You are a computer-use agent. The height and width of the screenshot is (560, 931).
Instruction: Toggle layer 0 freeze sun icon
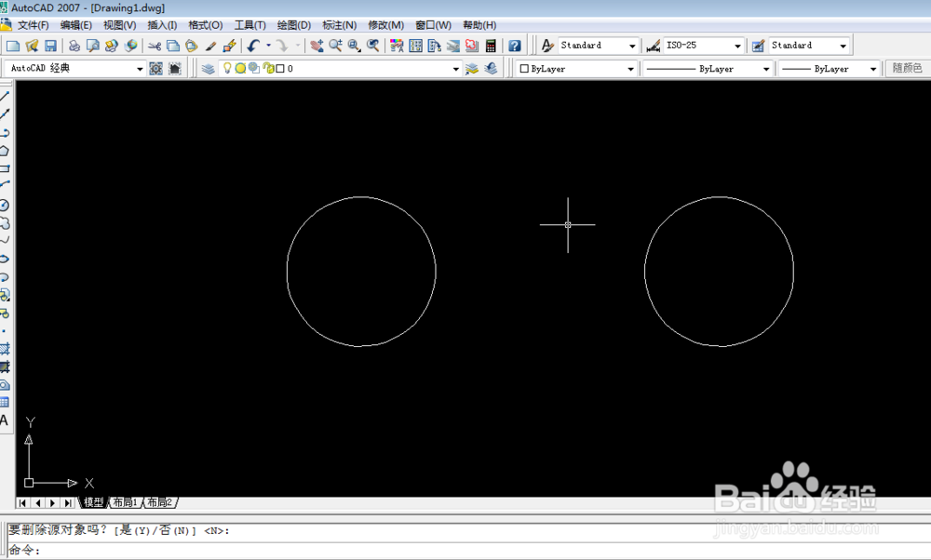pyautogui.click(x=240, y=68)
